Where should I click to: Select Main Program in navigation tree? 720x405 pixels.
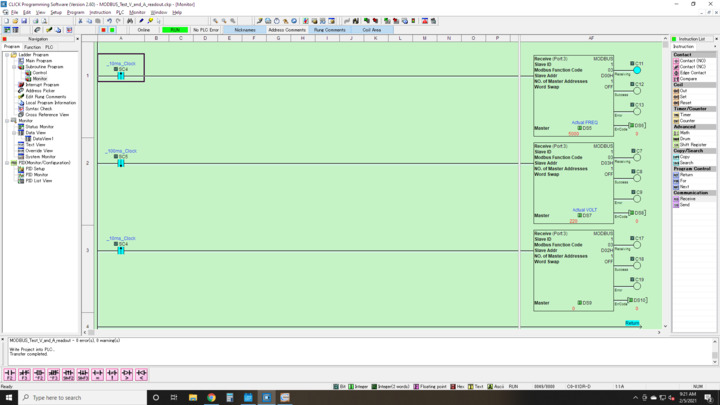(39, 61)
